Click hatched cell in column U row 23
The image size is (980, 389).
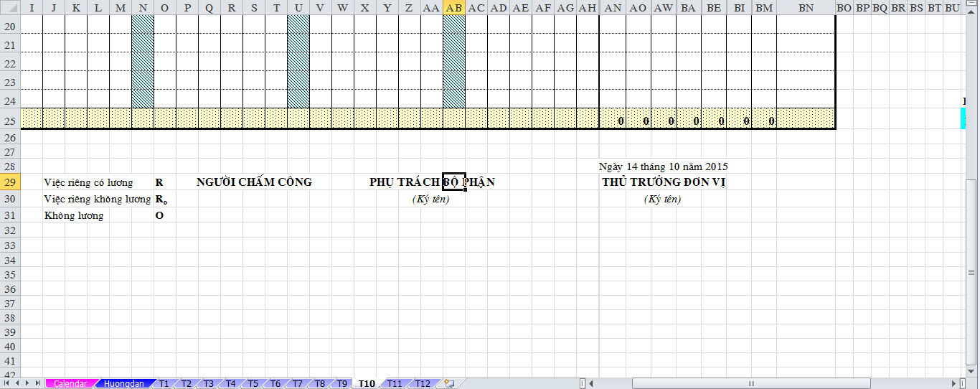(298, 80)
